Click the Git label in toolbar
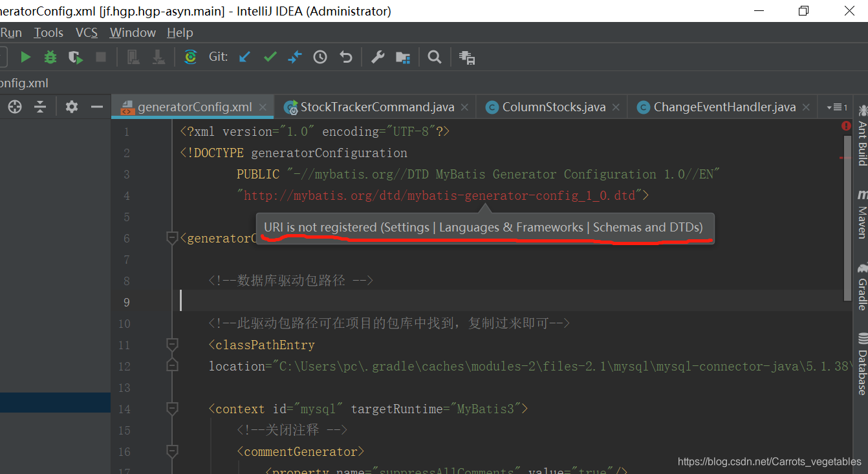868x474 pixels. click(x=219, y=57)
